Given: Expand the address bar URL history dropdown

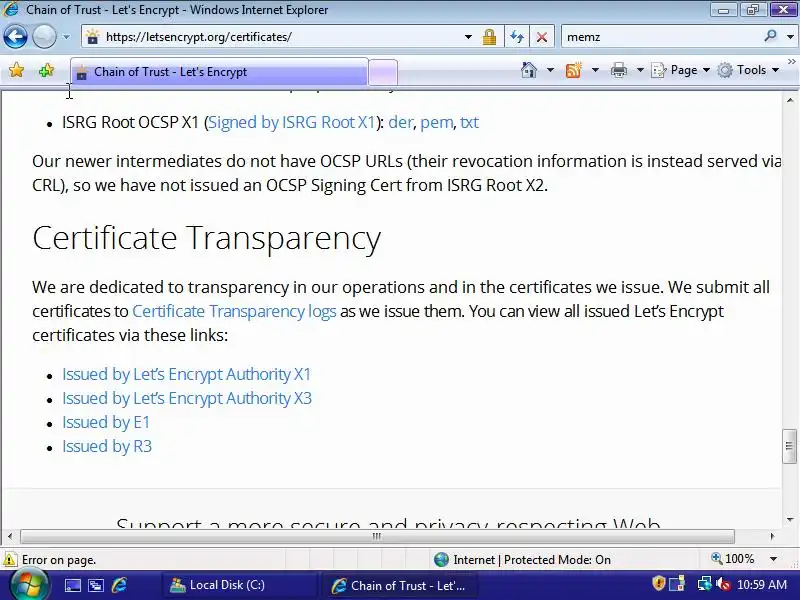Looking at the screenshot, I should (x=468, y=37).
